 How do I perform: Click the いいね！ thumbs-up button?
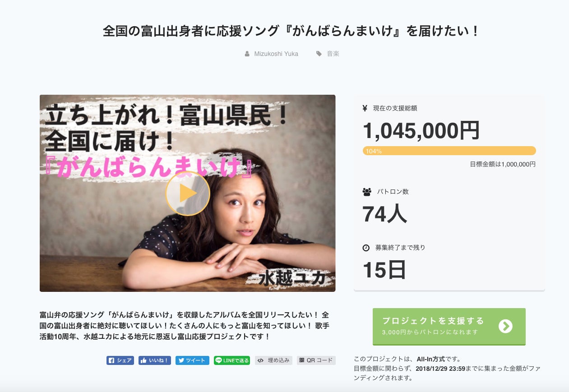[x=155, y=360]
